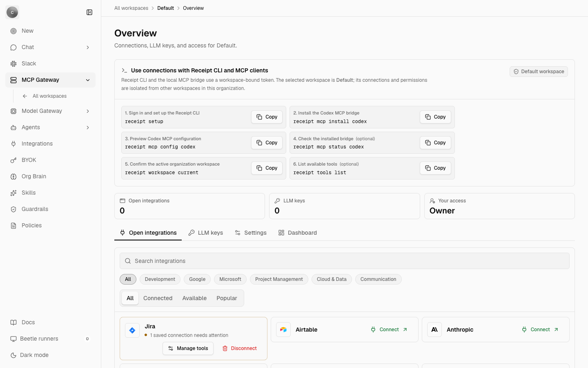Open the account avatar menu
588x368 pixels.
click(12, 12)
